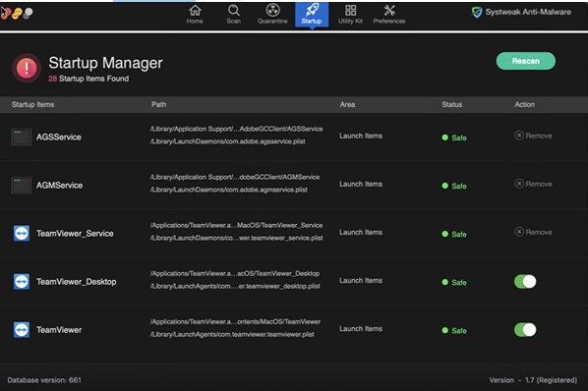This screenshot has width=588, height=391.
Task: Click the AGSService terminal icon
Action: (22, 138)
